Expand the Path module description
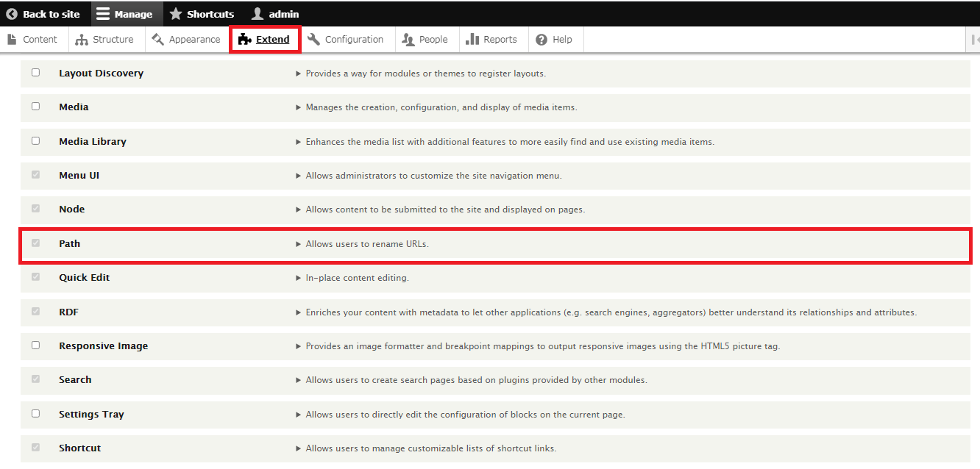 pos(298,244)
